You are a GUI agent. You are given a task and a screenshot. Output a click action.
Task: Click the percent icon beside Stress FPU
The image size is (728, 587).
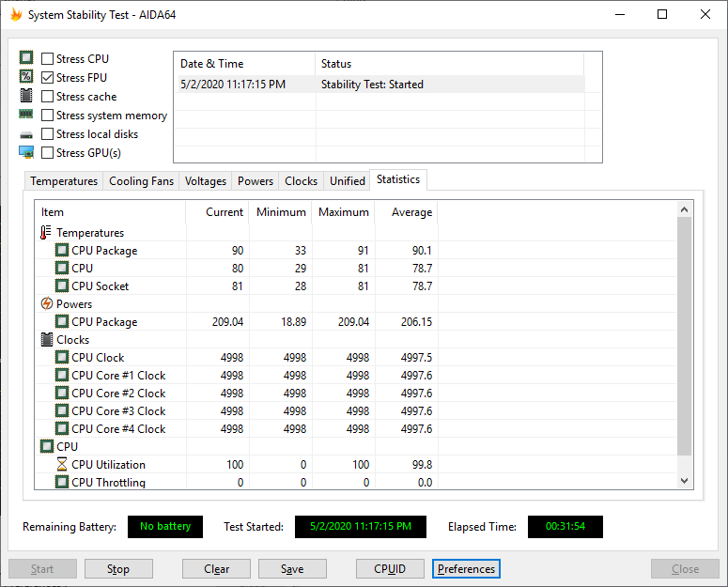(26, 77)
